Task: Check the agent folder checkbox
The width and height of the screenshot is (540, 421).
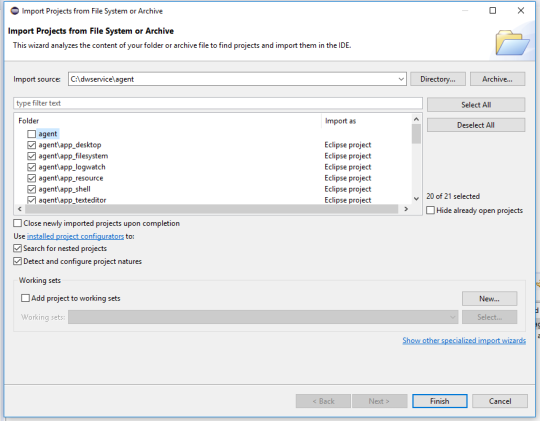Action: coord(31,134)
